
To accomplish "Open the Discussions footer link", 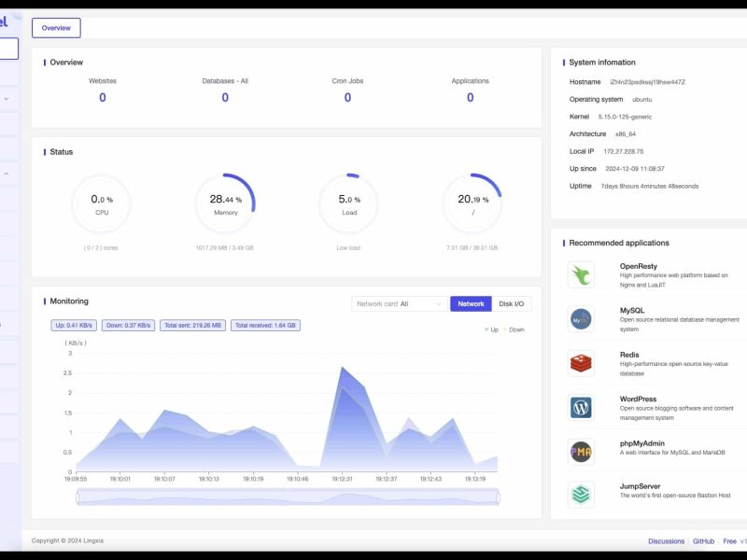I will coord(667,541).
